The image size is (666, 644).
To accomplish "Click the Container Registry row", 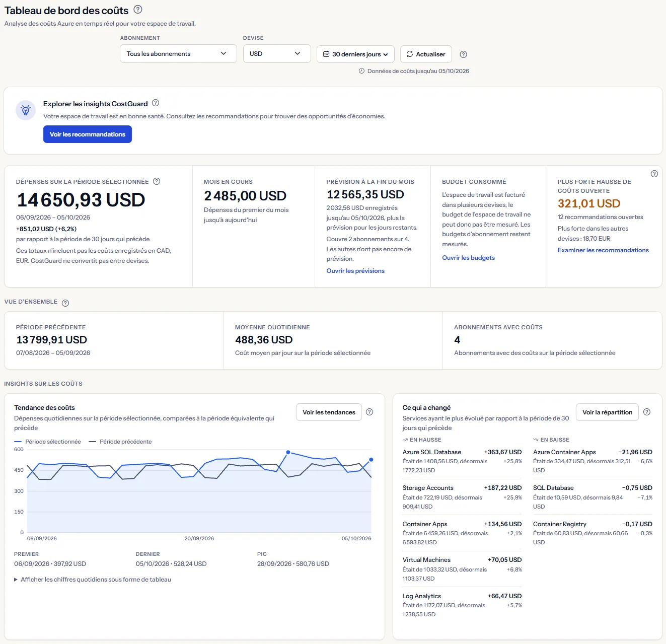I will point(593,533).
